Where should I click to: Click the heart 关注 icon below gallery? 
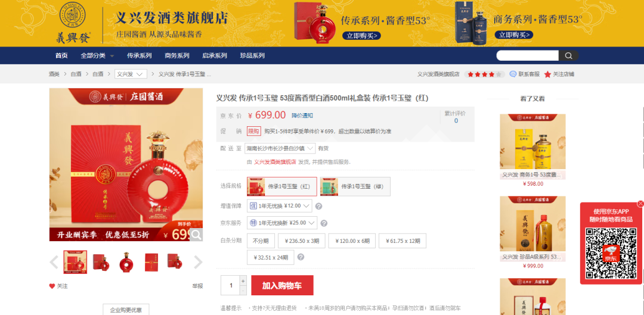52,286
